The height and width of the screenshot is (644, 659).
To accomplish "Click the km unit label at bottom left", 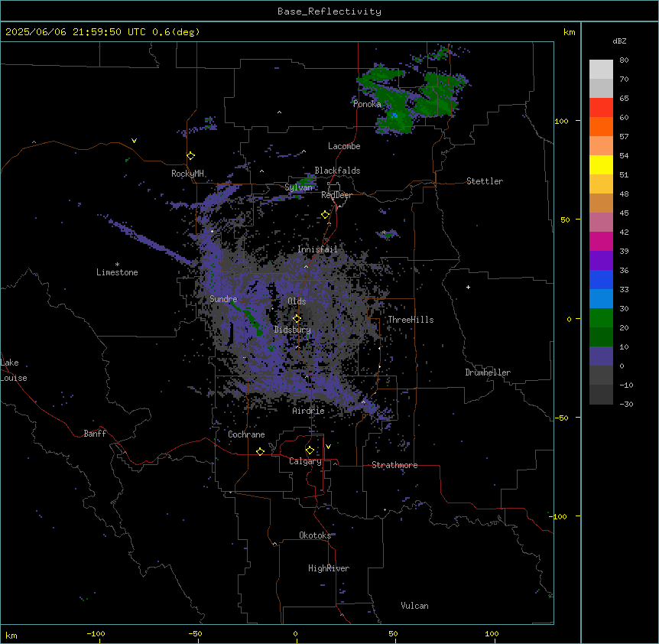I will tap(11, 635).
